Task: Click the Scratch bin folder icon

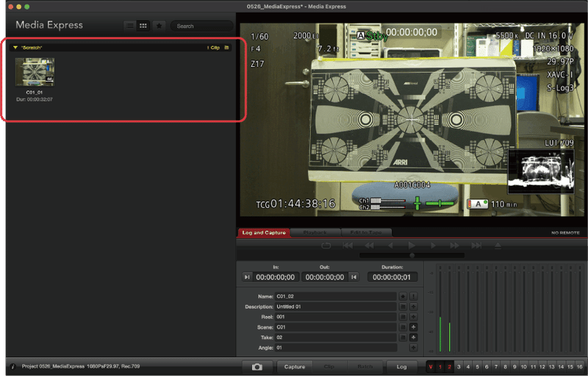Action: coord(226,48)
